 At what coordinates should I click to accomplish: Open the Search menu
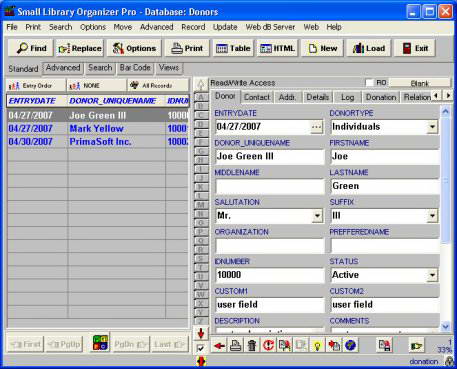tap(61, 27)
